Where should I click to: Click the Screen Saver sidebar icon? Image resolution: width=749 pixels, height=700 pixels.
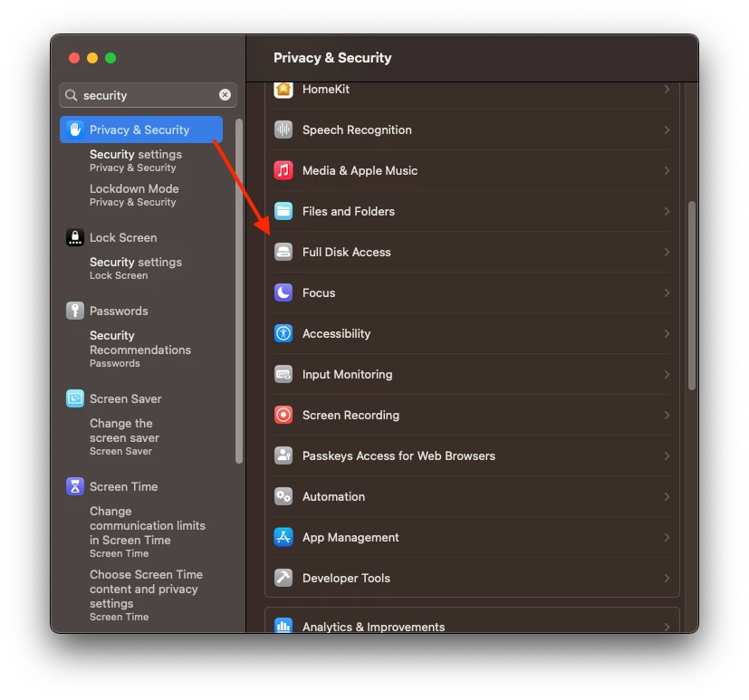tap(75, 398)
